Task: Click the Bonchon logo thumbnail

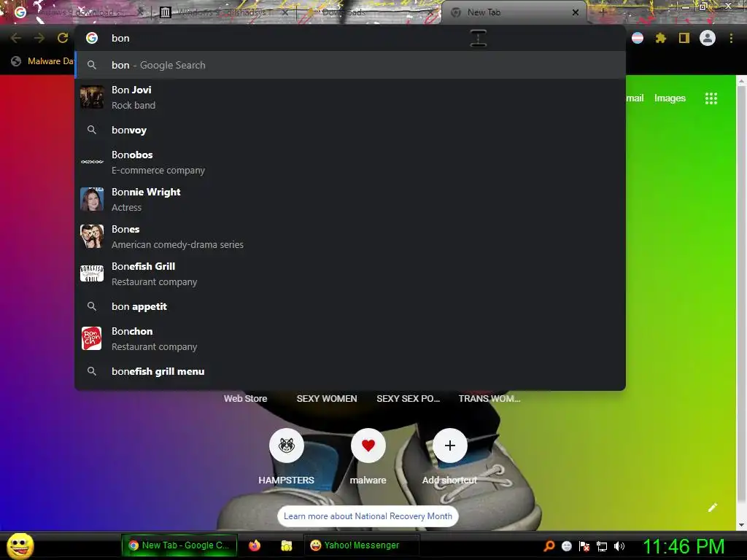Action: [92, 338]
